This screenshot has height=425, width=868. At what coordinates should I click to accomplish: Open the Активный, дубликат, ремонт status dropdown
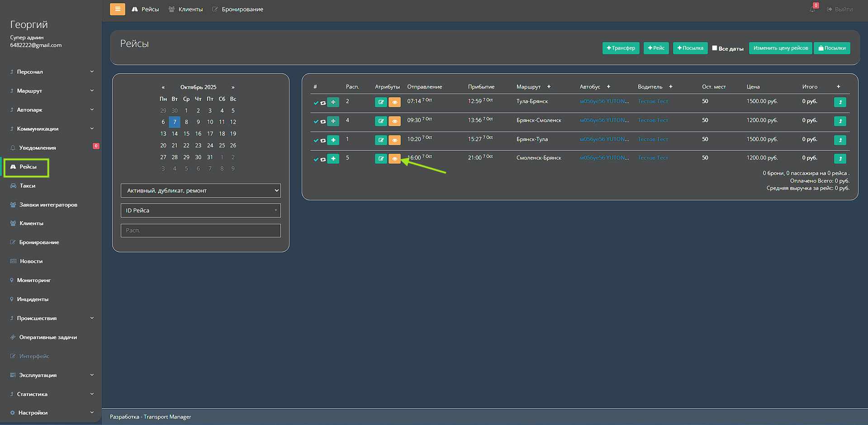(x=200, y=190)
